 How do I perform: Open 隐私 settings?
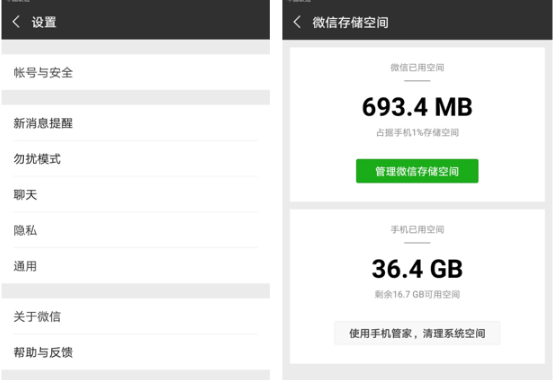(136, 230)
